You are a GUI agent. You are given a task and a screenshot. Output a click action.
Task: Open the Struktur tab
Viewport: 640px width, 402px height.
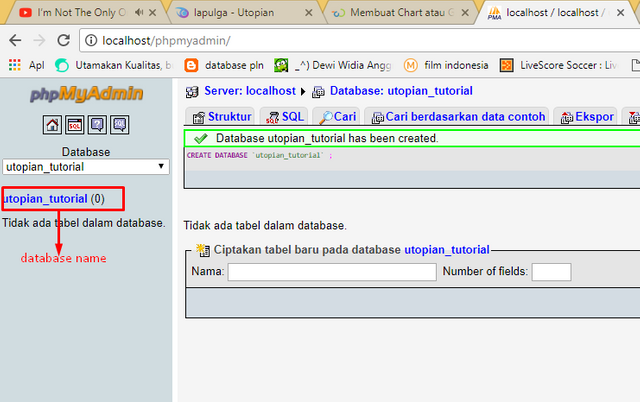click(221, 117)
